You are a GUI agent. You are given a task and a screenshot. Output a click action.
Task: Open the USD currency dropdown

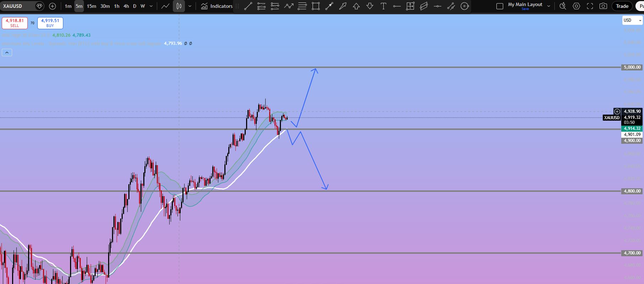pos(632,20)
